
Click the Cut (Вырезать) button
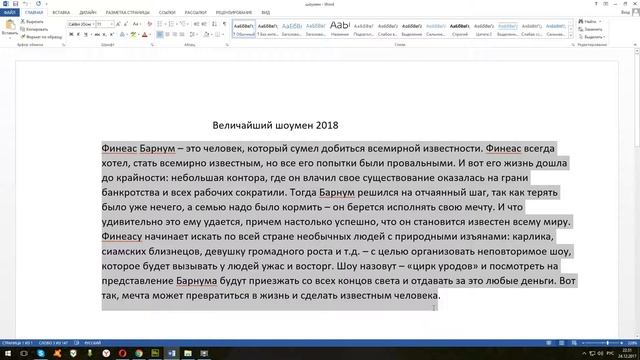click(x=32, y=21)
